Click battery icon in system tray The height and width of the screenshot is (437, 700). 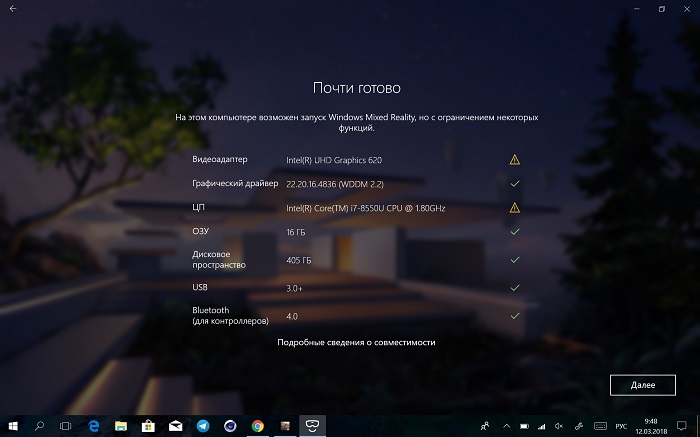coord(525,426)
